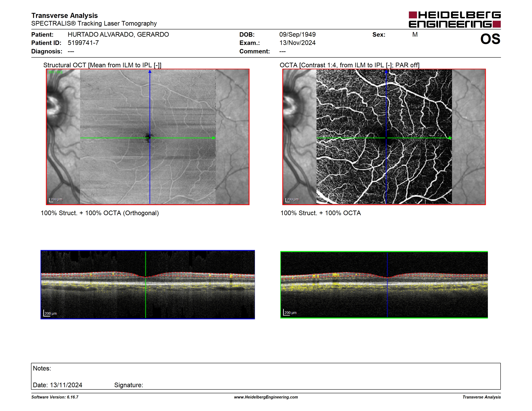Click the Signature field
The image size is (532, 411).
pos(129,385)
